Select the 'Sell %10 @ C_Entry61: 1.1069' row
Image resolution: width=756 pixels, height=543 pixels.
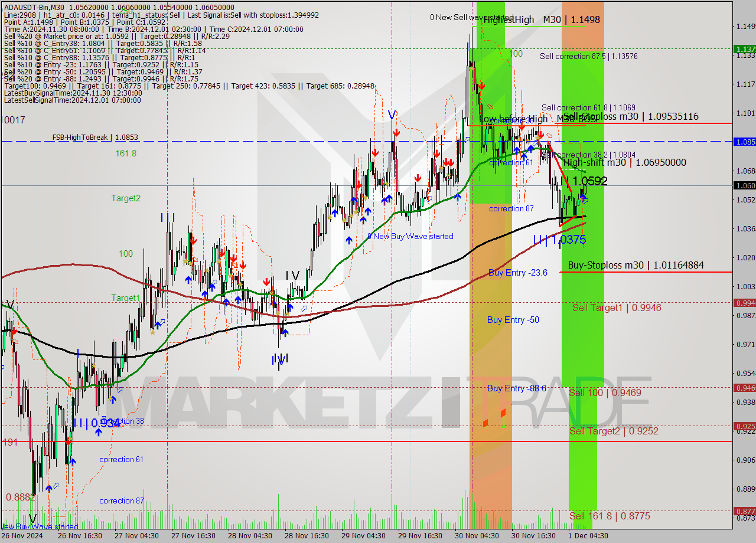[x=105, y=51]
